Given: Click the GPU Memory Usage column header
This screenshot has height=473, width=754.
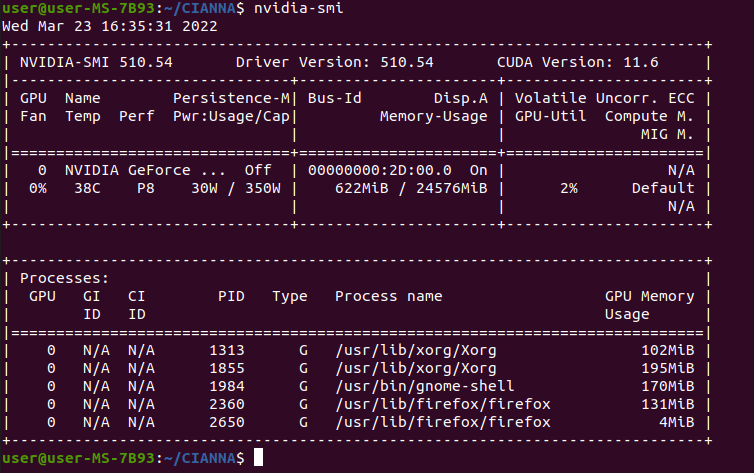Looking at the screenshot, I should pos(649,305).
